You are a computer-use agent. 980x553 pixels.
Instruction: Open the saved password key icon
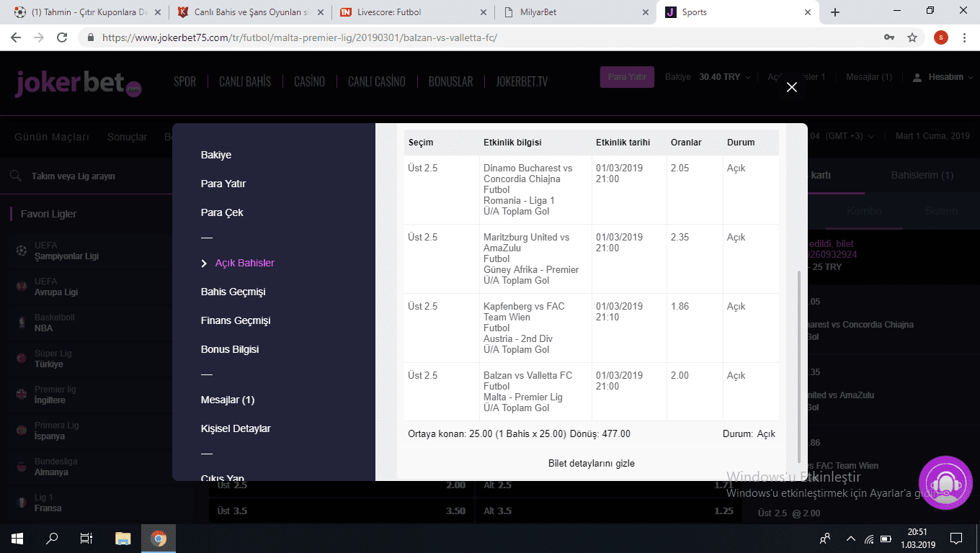(x=889, y=37)
